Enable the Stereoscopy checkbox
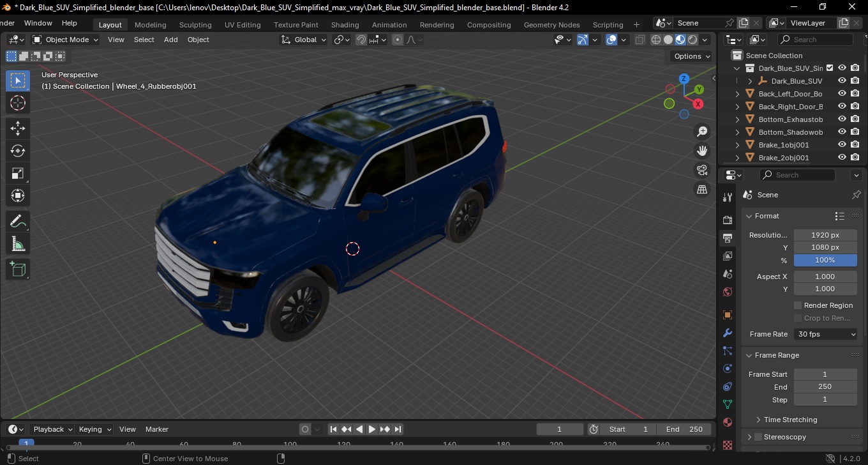This screenshot has height=465, width=868. pos(758,437)
